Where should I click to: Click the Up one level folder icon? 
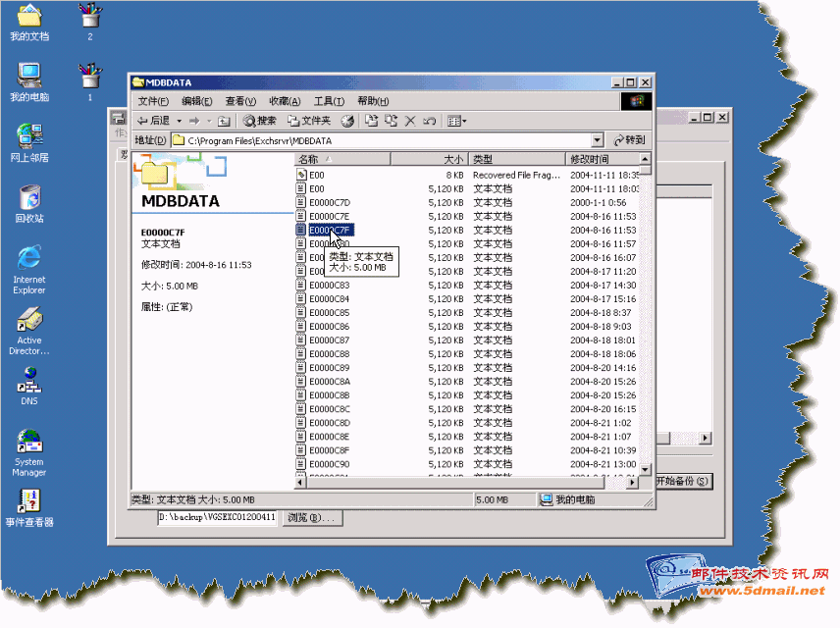click(x=224, y=121)
